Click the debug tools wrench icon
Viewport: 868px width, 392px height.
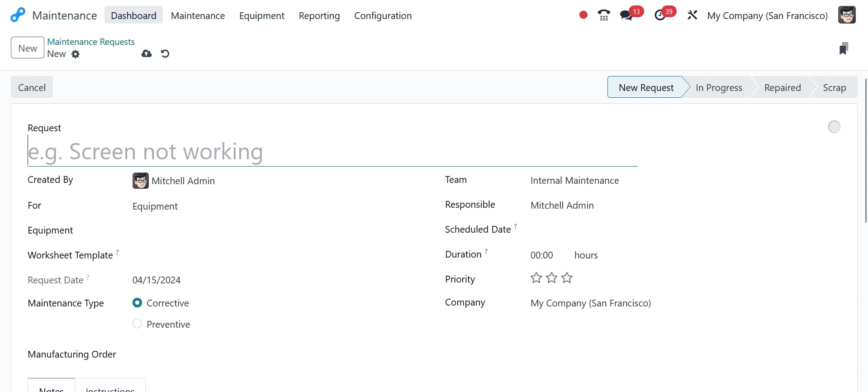(692, 15)
